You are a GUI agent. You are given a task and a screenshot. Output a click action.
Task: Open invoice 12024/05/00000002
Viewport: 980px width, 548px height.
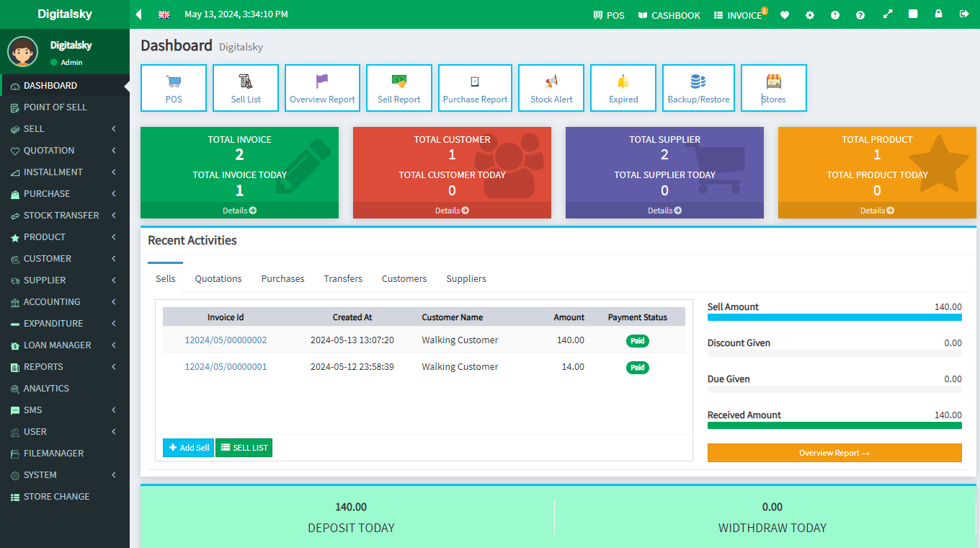(226, 340)
